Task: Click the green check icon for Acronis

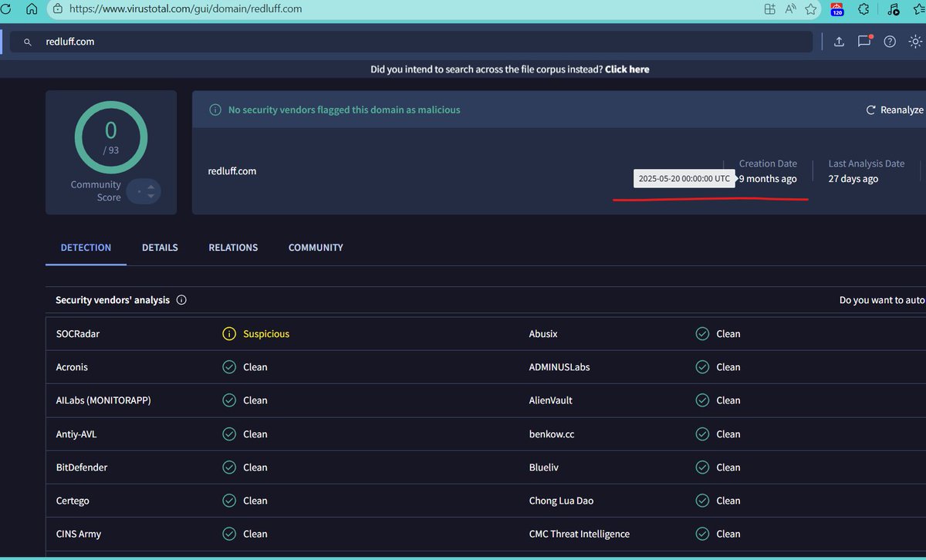Action: (228, 367)
